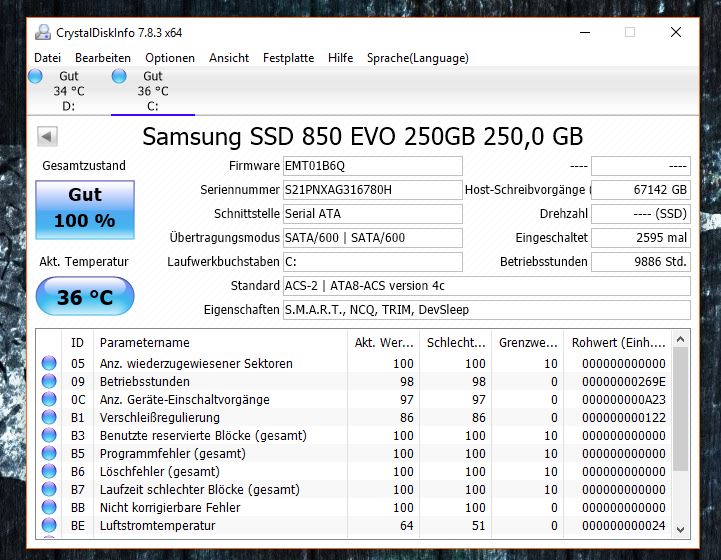Select 'Betriebsstunden' parameter name in table row 09
The image size is (721, 560).
[x=145, y=382]
